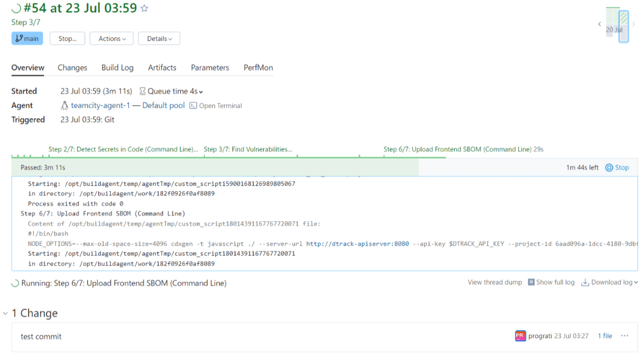The height and width of the screenshot is (359, 644).
Task: Star build #54 as favorite
Action: click(144, 9)
